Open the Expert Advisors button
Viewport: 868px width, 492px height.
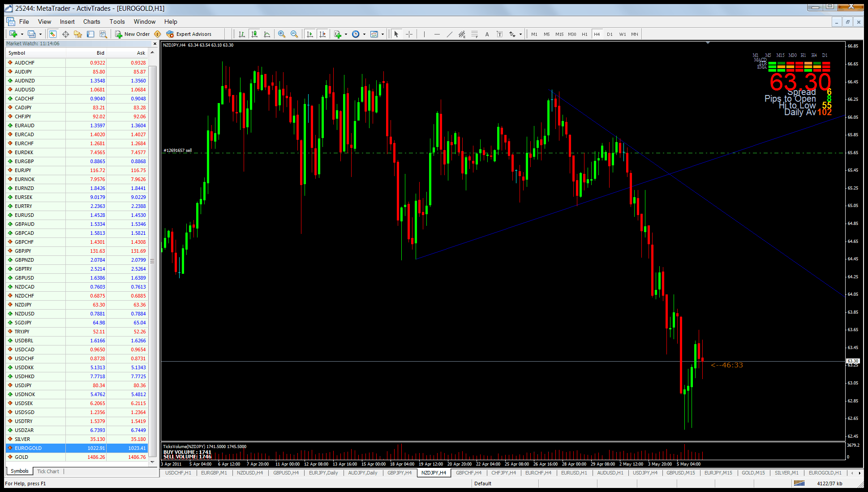click(189, 34)
